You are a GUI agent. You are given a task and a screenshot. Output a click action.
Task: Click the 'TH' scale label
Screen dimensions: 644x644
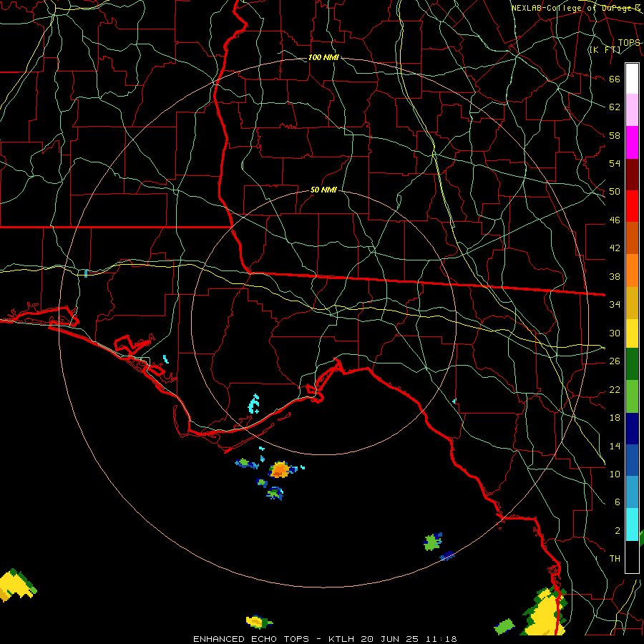coord(615,559)
